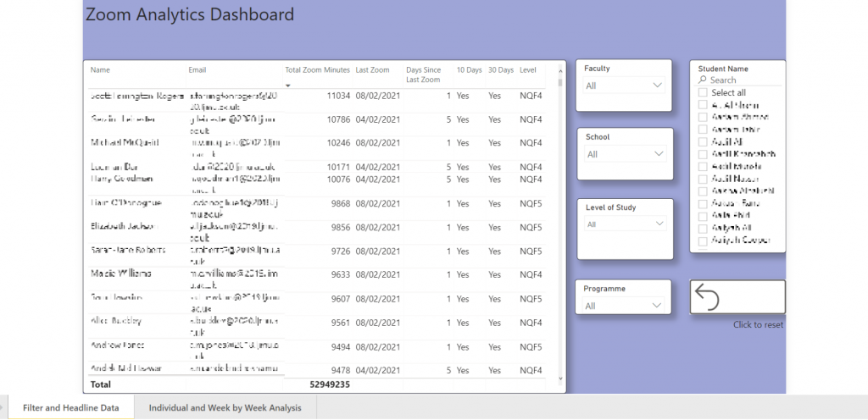Click the table scrollbar down arrow

tap(560, 379)
